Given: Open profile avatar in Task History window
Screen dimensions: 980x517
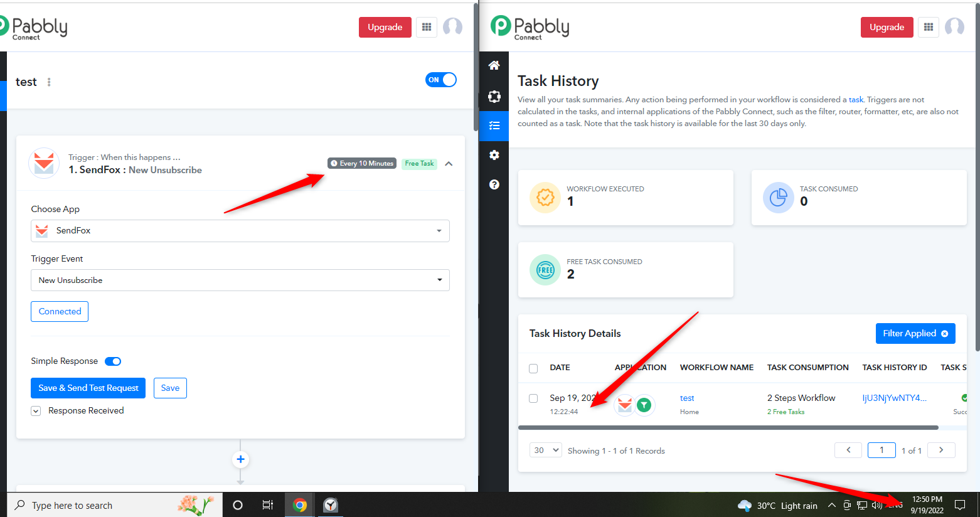Looking at the screenshot, I should [955, 27].
